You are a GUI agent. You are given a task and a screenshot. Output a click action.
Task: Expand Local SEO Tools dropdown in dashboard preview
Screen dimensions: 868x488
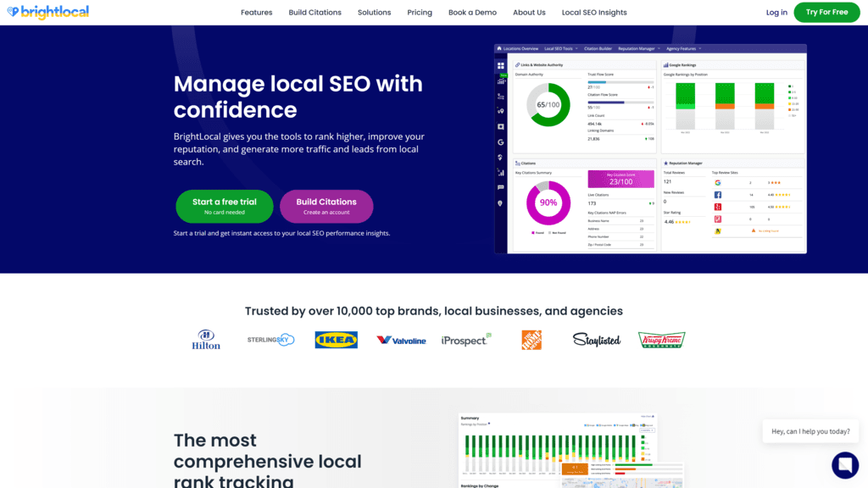[x=561, y=48]
